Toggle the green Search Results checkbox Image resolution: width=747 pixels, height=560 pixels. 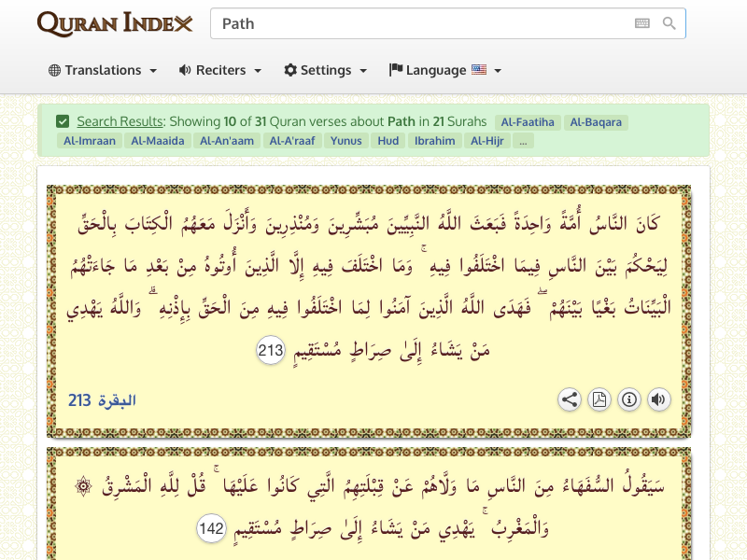pyautogui.click(x=63, y=121)
